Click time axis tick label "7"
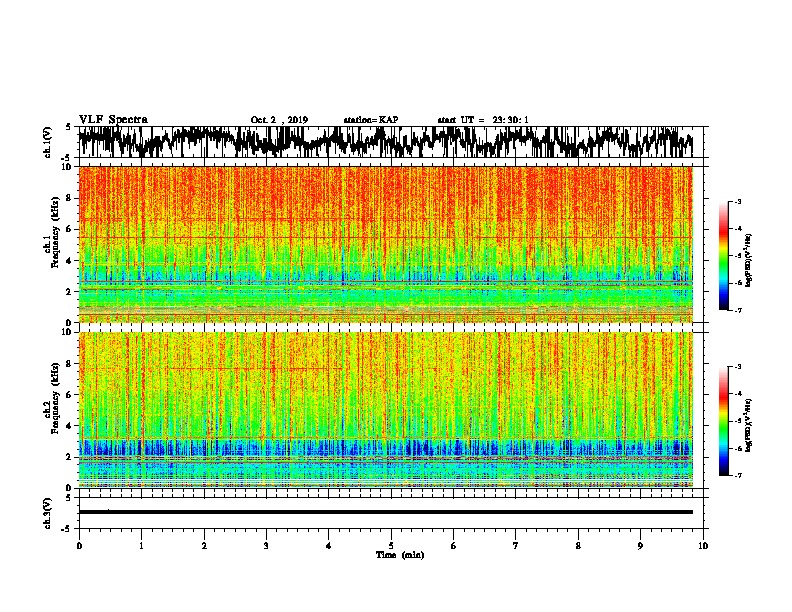 pos(516,546)
